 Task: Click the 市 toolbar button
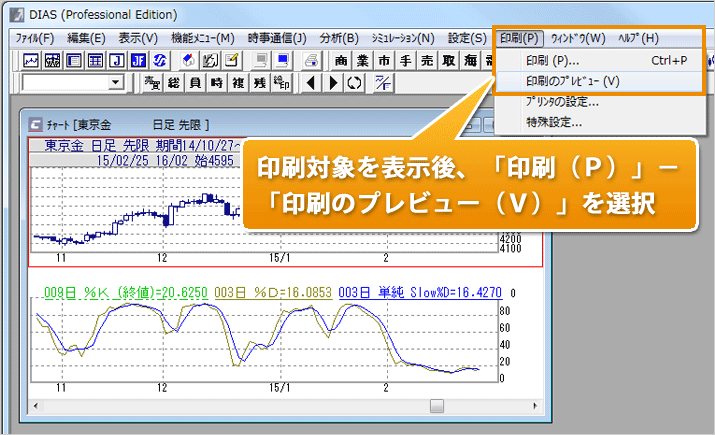(x=385, y=60)
